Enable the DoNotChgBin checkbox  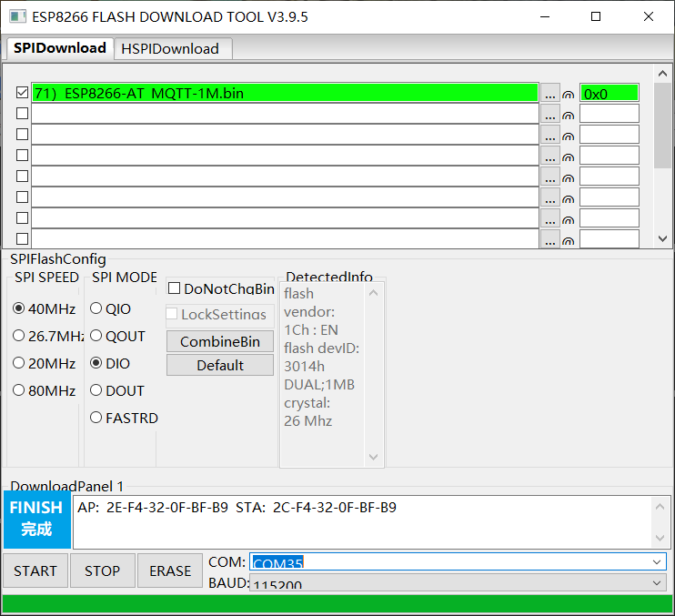tap(174, 288)
